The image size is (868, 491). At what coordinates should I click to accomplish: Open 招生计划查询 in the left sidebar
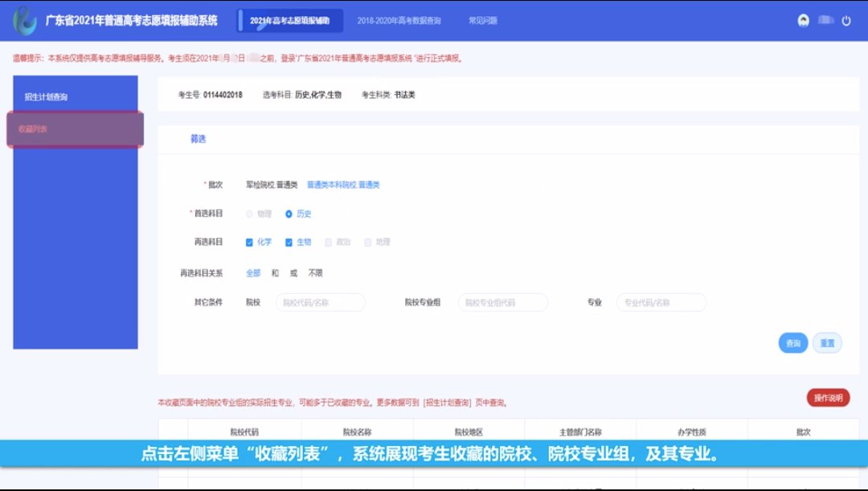click(x=46, y=97)
